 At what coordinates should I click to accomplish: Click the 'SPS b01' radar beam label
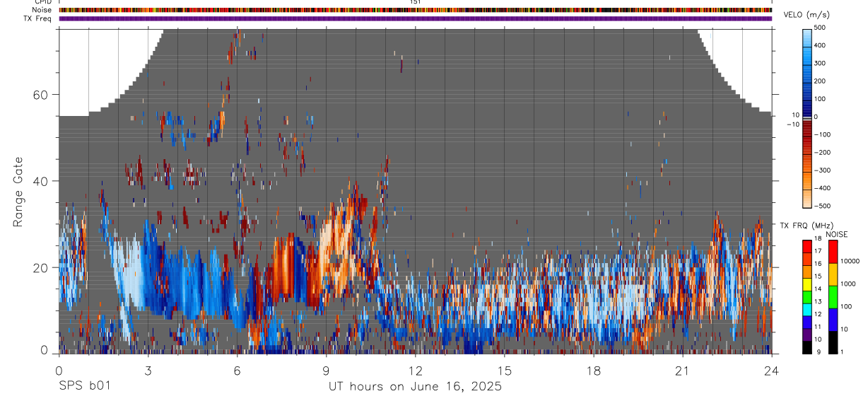[84, 386]
